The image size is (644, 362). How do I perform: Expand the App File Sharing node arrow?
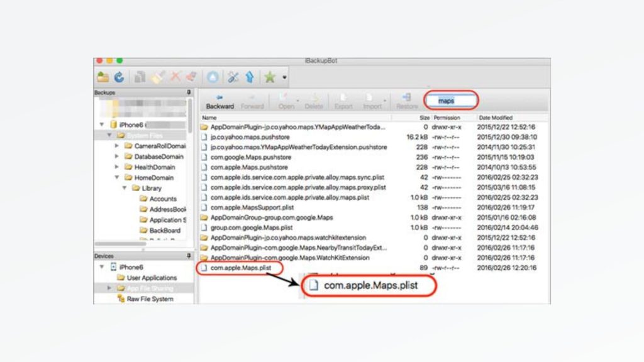pos(109,288)
